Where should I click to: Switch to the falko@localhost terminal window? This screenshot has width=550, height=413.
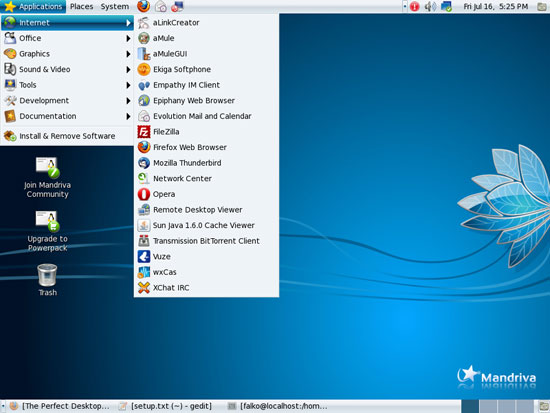tap(278, 406)
